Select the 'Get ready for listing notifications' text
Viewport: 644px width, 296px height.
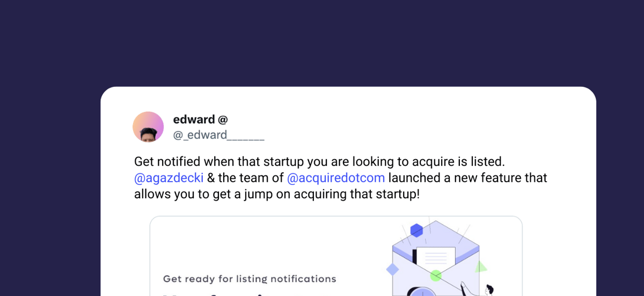(250, 279)
